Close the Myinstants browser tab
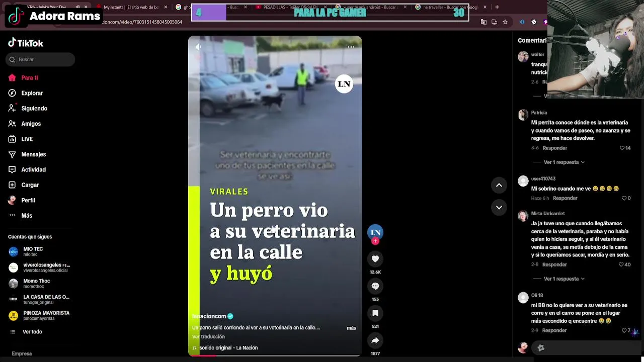 (x=166, y=7)
